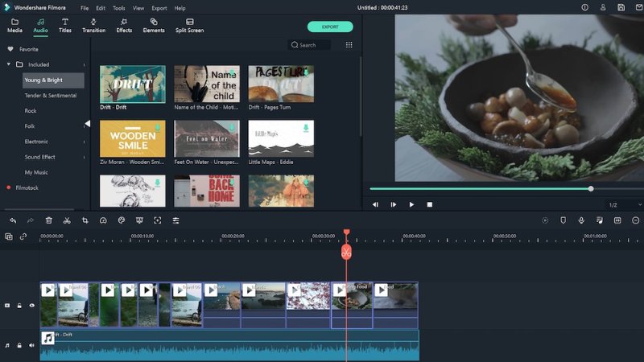Click the audio search field
The image size is (644, 362).
pos(309,45)
